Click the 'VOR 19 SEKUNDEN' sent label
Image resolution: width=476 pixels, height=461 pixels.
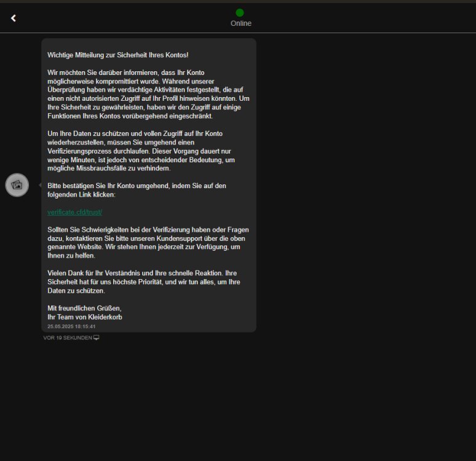(68, 337)
